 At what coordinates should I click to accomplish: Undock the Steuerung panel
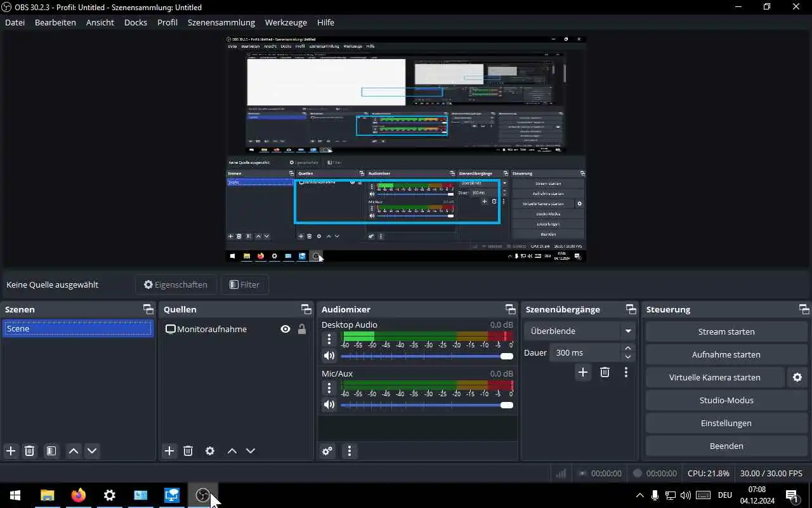[804, 309]
